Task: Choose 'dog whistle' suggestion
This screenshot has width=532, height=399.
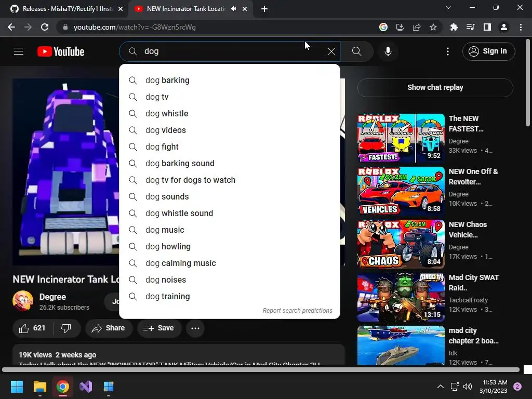Action: [x=229, y=114]
